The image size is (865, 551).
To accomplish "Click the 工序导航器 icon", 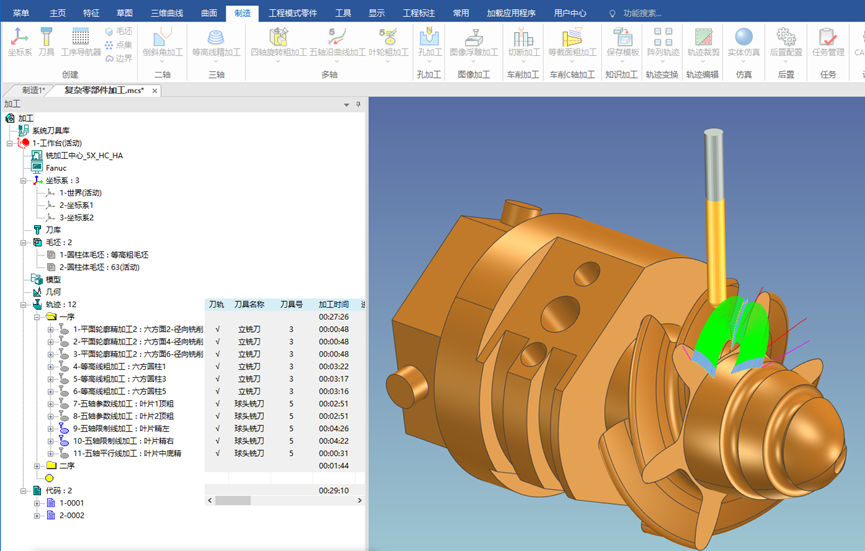I will point(81,42).
